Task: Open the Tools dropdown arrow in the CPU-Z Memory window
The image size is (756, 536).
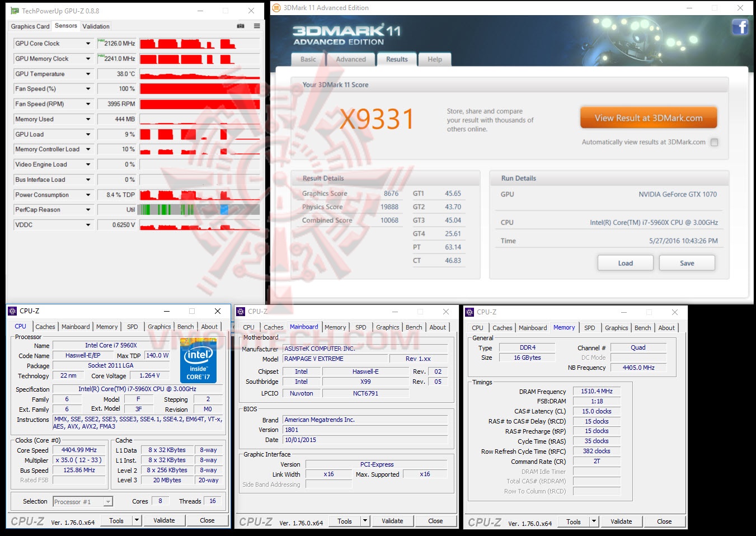Action: (x=594, y=521)
